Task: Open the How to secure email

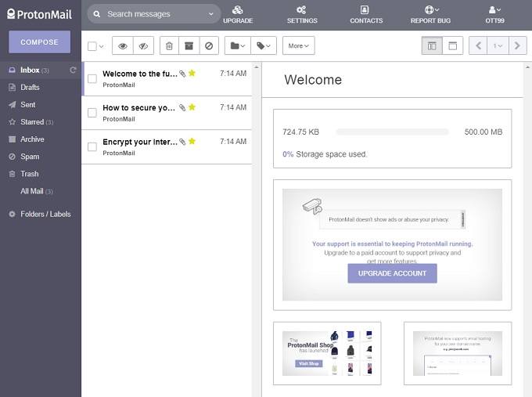Action: [x=167, y=113]
